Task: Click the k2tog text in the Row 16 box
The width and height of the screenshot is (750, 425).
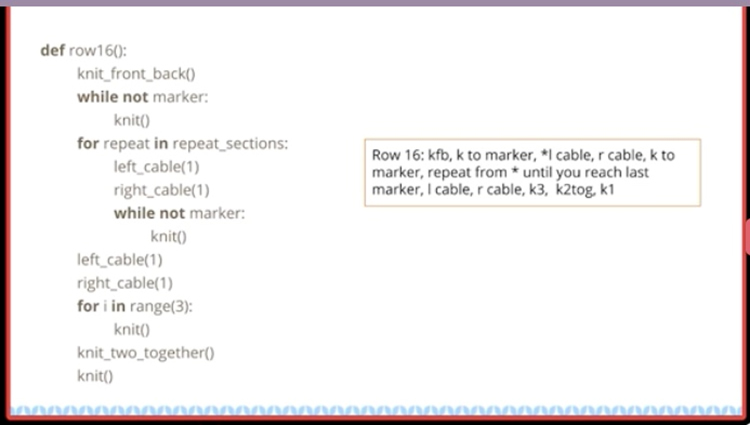Action: click(x=575, y=190)
